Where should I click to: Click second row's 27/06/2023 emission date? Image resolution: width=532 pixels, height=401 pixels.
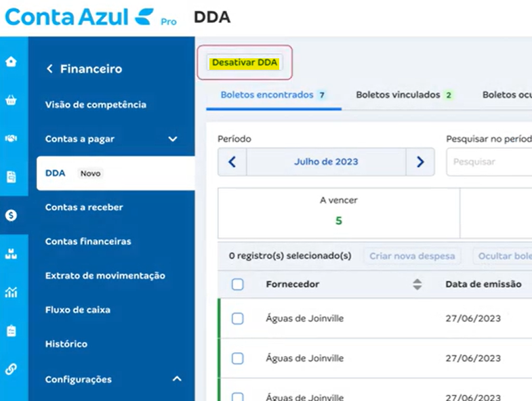[473, 358]
